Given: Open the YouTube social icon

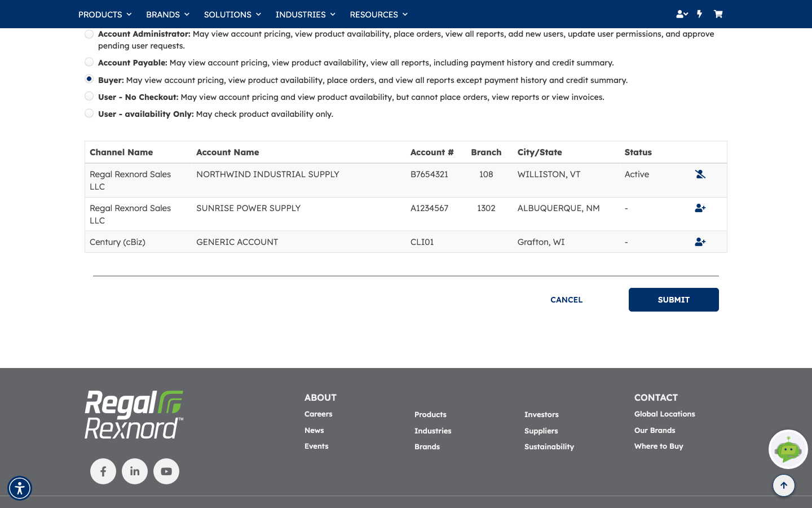Looking at the screenshot, I should 166,471.
